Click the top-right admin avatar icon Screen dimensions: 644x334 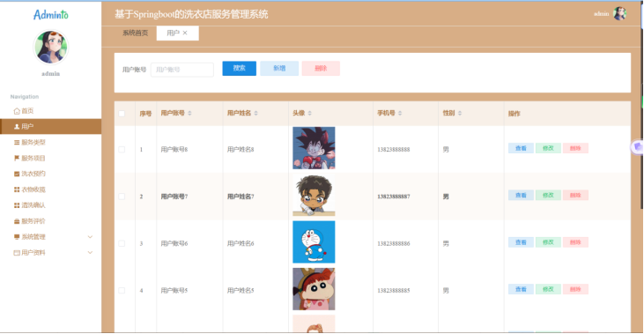(619, 13)
